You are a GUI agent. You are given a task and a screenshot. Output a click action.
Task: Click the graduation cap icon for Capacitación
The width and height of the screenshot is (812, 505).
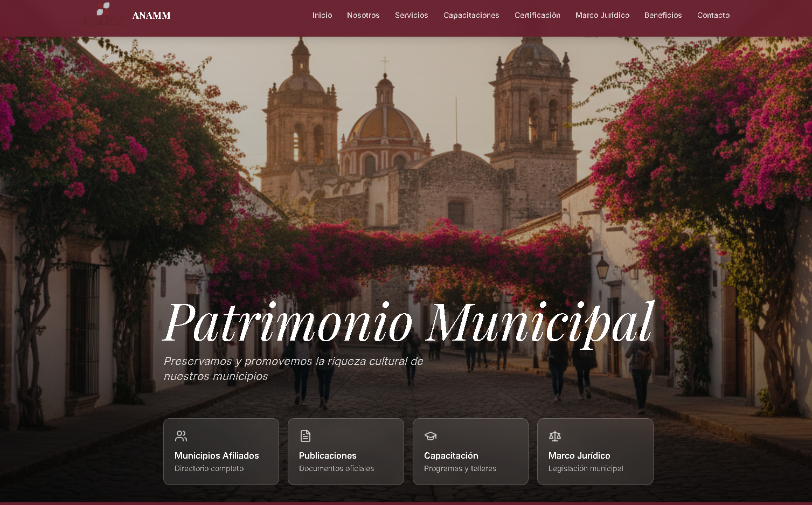(431, 436)
